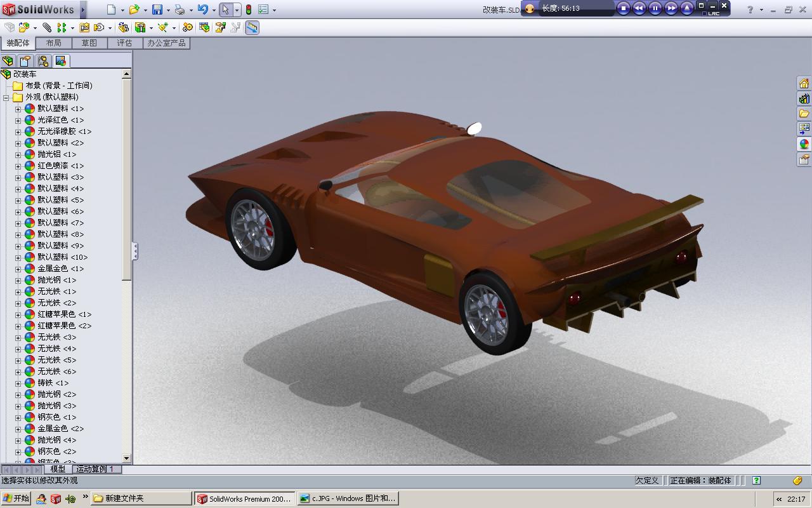Switch to the 草图 command tab
Viewport: 812px width, 508px height.
coord(89,43)
